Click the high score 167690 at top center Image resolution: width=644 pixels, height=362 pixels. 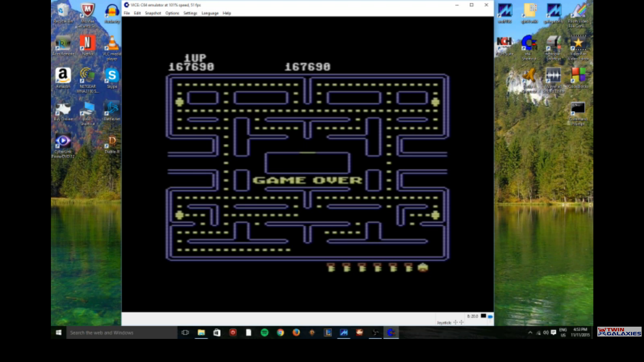tap(307, 67)
